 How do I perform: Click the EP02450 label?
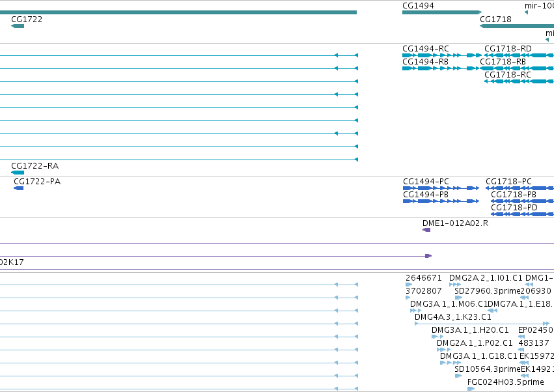pos(535,330)
